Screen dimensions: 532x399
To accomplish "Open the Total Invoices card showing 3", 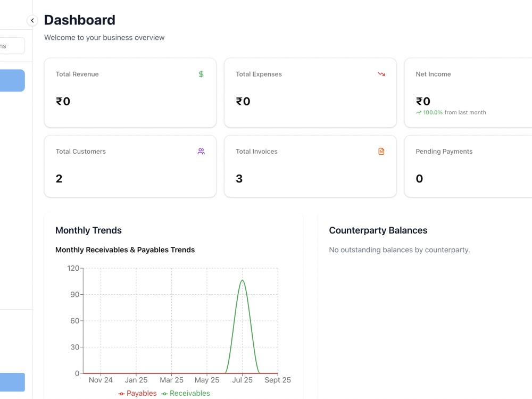I will tap(310, 166).
